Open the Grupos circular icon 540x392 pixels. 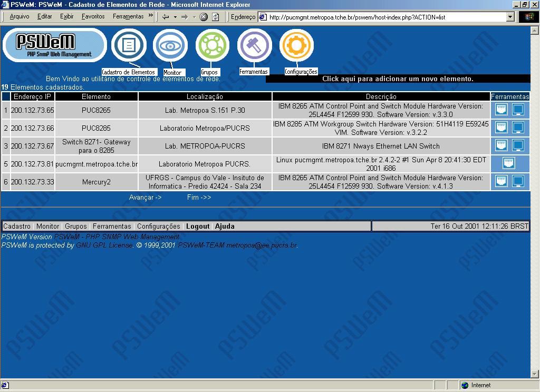[212, 45]
